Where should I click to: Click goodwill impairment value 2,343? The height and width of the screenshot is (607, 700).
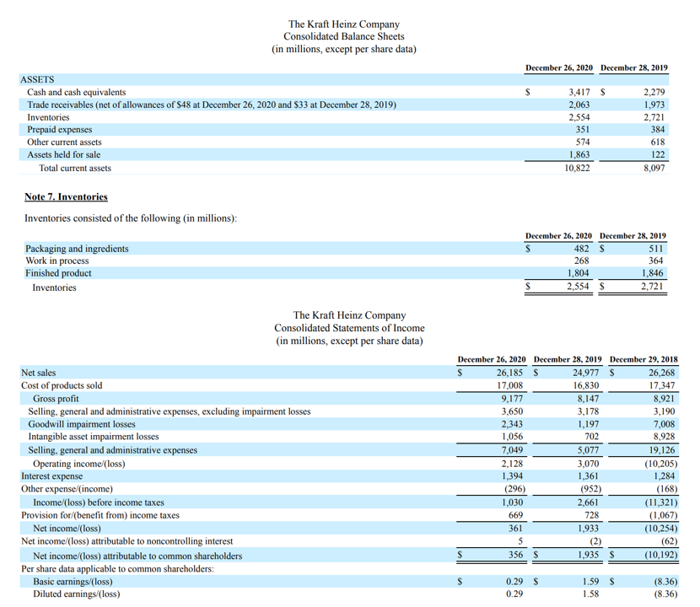512,424
